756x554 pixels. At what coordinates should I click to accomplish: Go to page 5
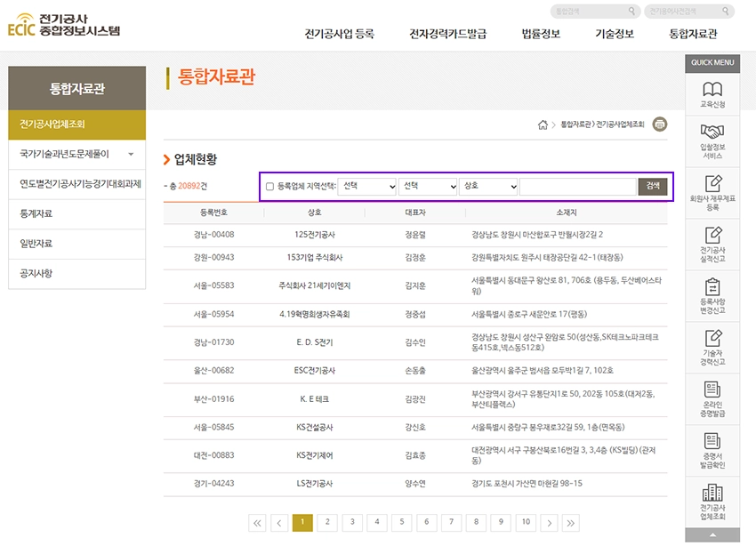(402, 523)
